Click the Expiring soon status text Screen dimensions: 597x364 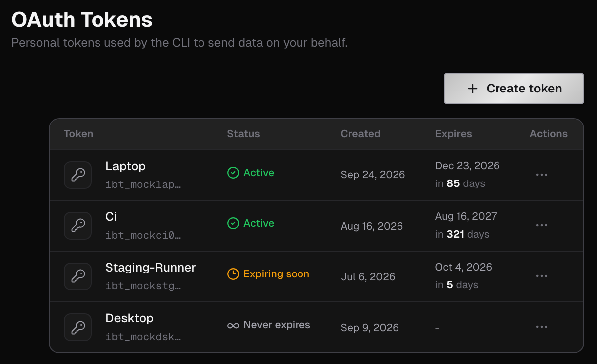pyautogui.click(x=276, y=274)
